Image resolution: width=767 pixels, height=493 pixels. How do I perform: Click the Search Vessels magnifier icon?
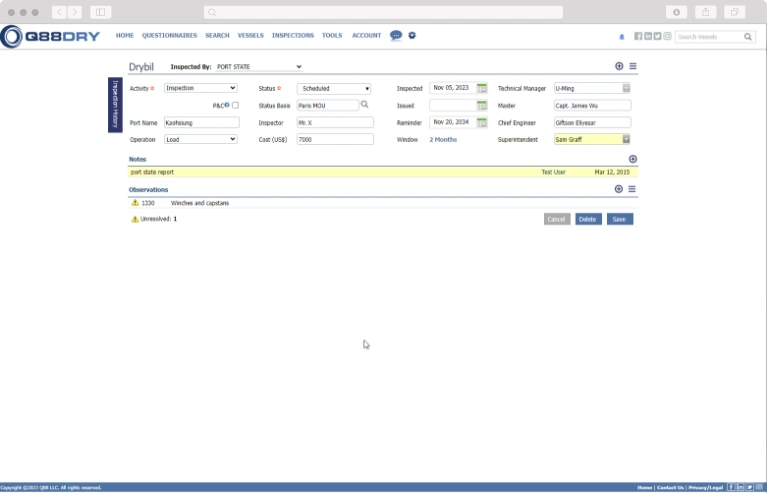point(747,37)
